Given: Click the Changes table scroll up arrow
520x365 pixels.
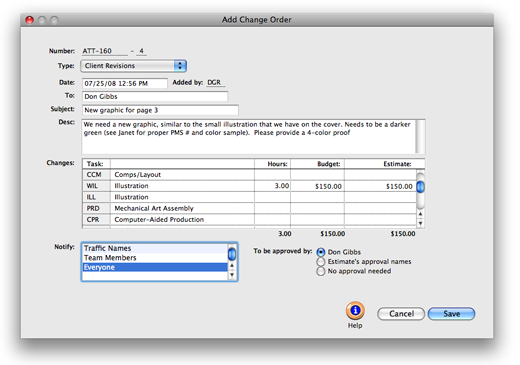Looking at the screenshot, I should coord(421,214).
